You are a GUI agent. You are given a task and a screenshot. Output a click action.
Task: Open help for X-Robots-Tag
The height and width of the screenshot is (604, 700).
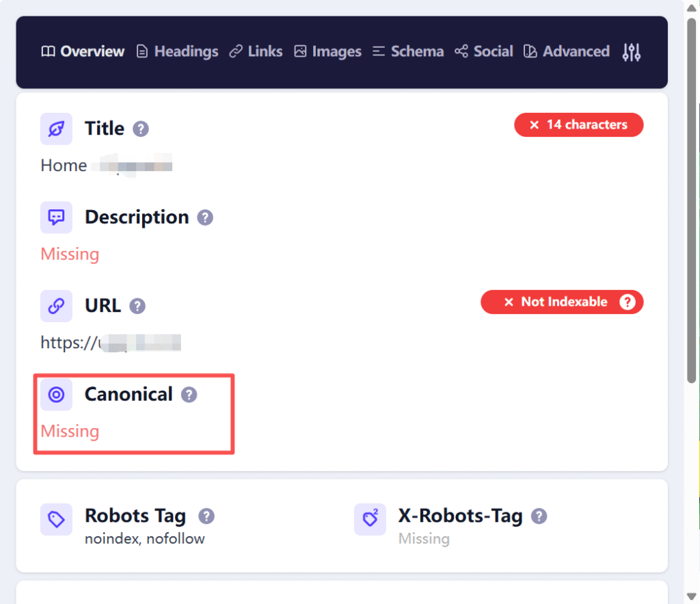pyautogui.click(x=539, y=516)
